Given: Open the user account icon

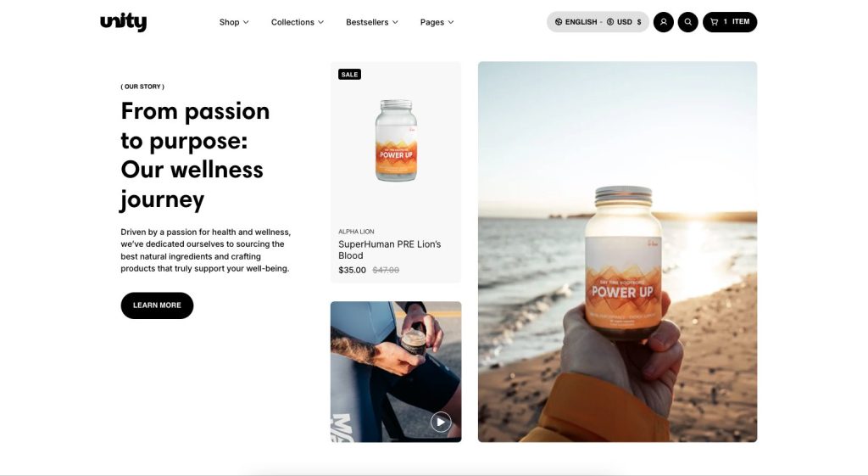Looking at the screenshot, I should coord(663,22).
